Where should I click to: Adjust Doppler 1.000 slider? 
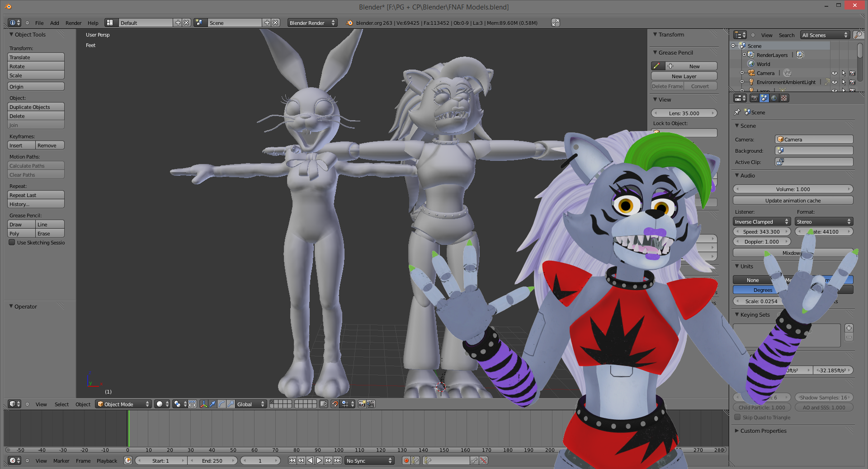tap(762, 241)
